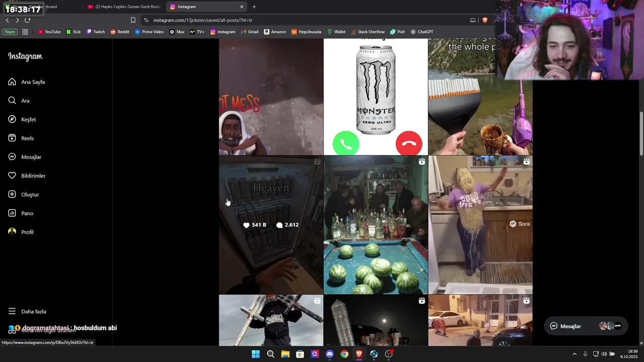644x362 pixels.
Task: Show hidden system tray icons
Action: [x=575, y=354]
